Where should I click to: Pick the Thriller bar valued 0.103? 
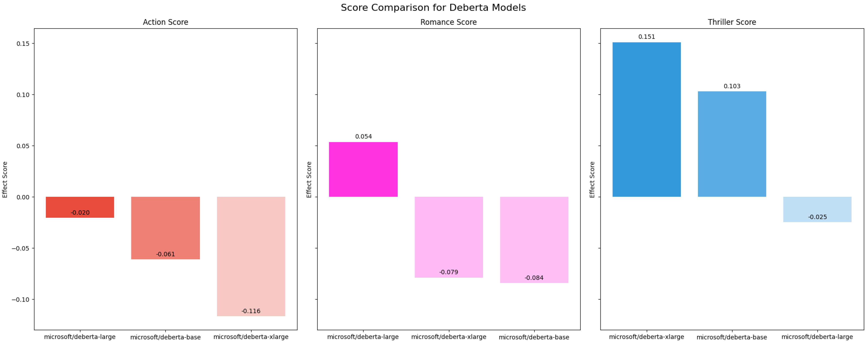click(732, 144)
